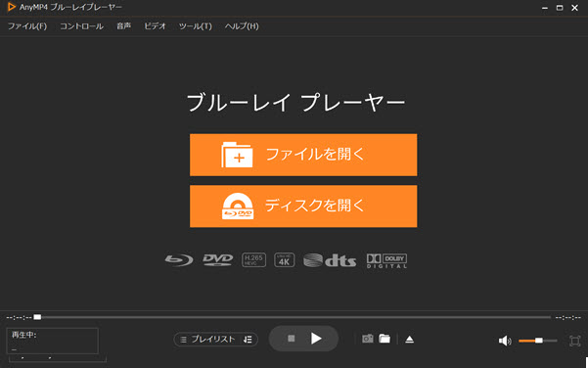Minimize the AnyMP4 window
The image size is (588, 368).
click(x=545, y=8)
